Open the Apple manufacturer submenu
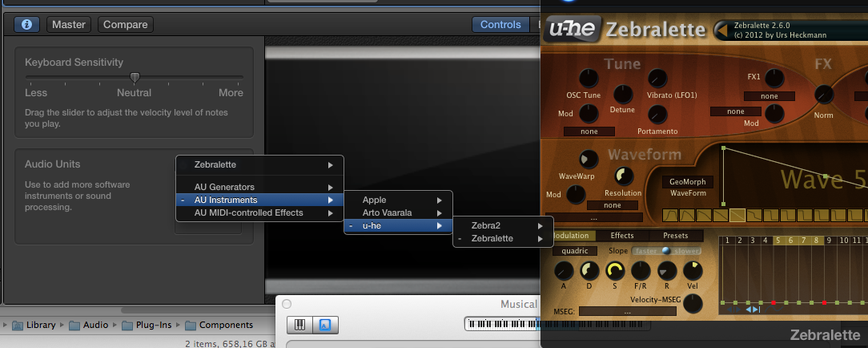Image resolution: width=868 pixels, height=348 pixels. 398,200
